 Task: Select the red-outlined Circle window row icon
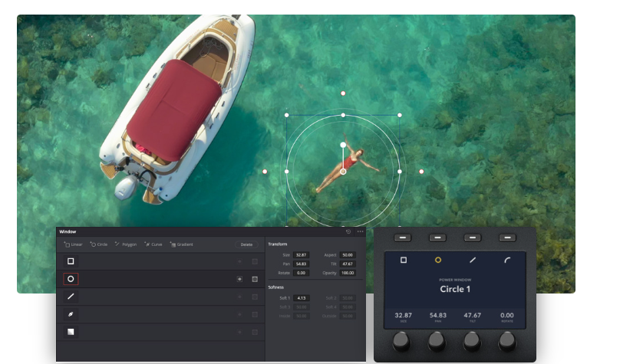pyautogui.click(x=71, y=279)
